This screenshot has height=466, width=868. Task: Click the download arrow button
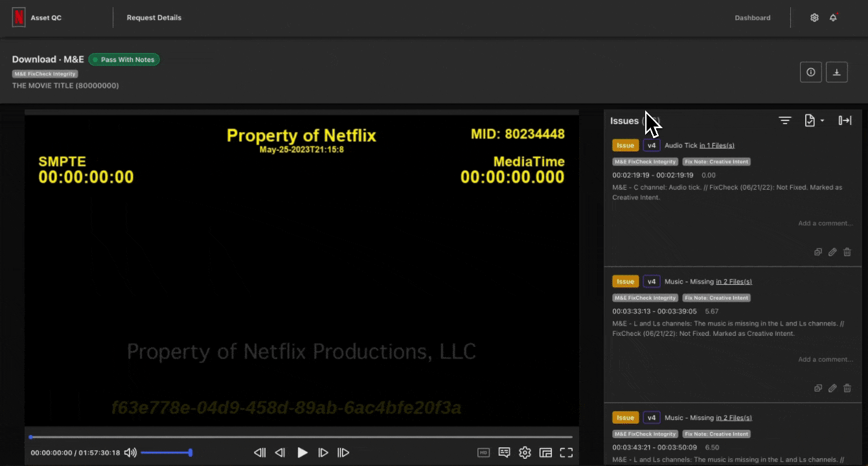(837, 72)
